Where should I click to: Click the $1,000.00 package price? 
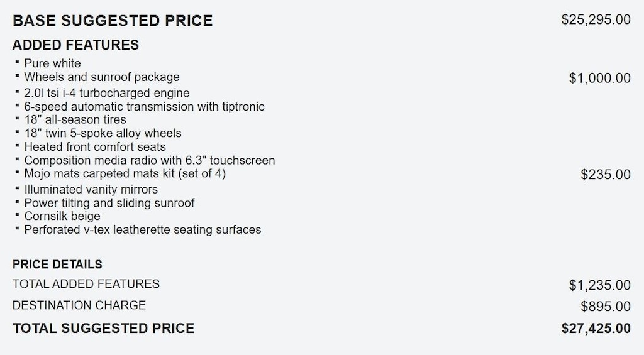pos(599,78)
